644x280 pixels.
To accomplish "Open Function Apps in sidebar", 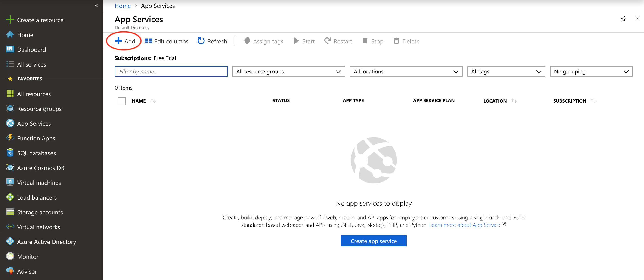I will 36,138.
